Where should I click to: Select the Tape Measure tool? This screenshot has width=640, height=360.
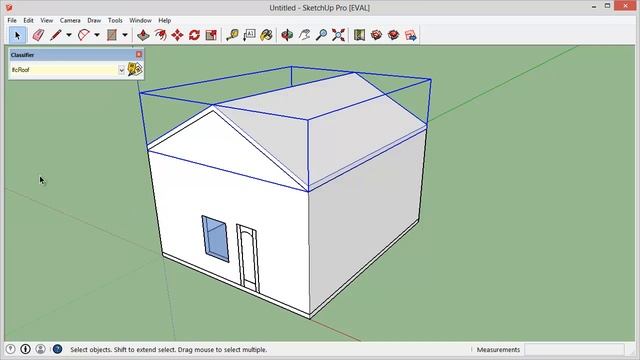click(x=232, y=35)
